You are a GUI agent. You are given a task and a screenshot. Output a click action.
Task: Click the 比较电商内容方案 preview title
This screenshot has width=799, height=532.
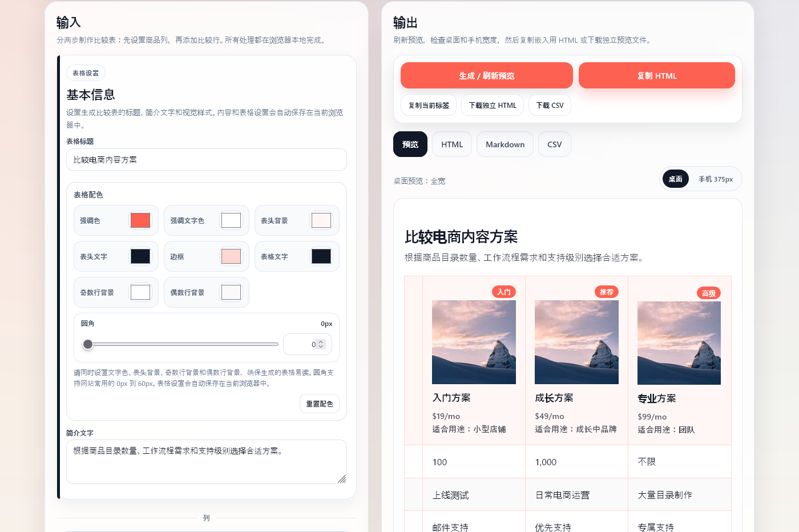pyautogui.click(x=461, y=237)
